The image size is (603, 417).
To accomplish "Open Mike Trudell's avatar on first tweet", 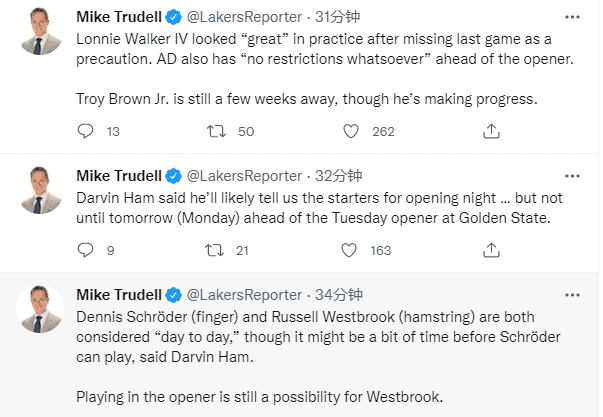I will pos(43,34).
